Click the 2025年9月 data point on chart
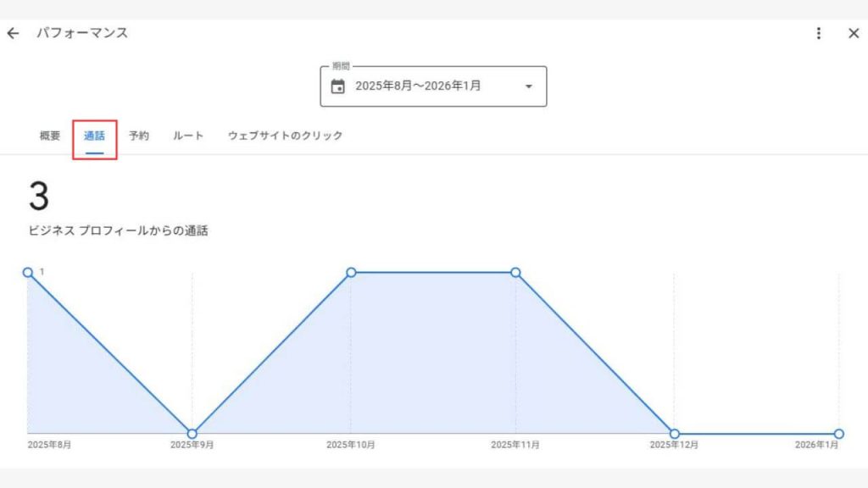Screen dimensions: 868x488 pyautogui.click(x=192, y=433)
